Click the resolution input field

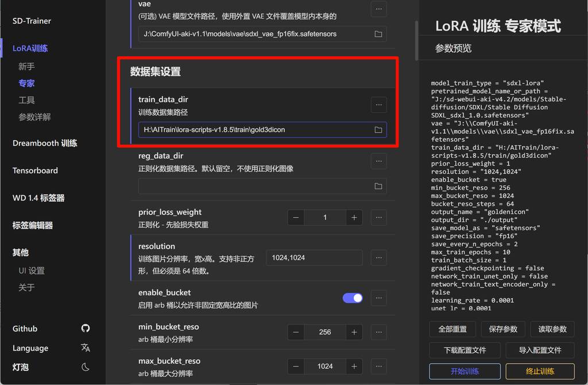(314, 258)
